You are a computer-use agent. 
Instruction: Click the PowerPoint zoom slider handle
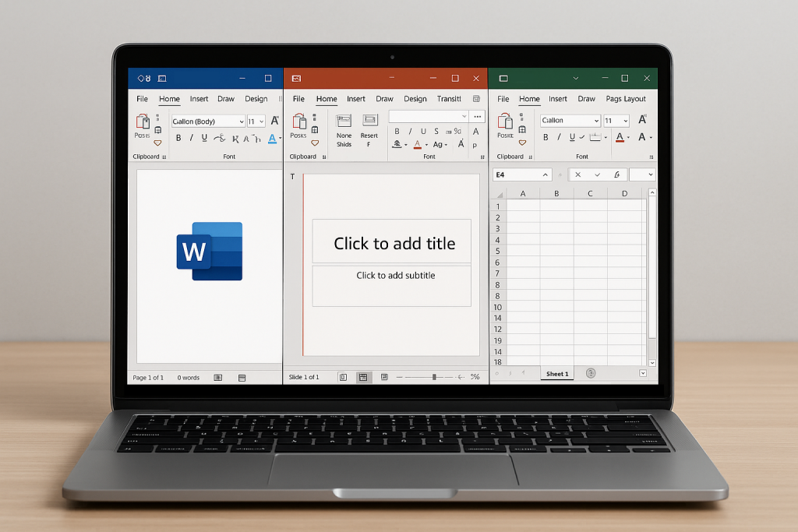click(x=434, y=377)
